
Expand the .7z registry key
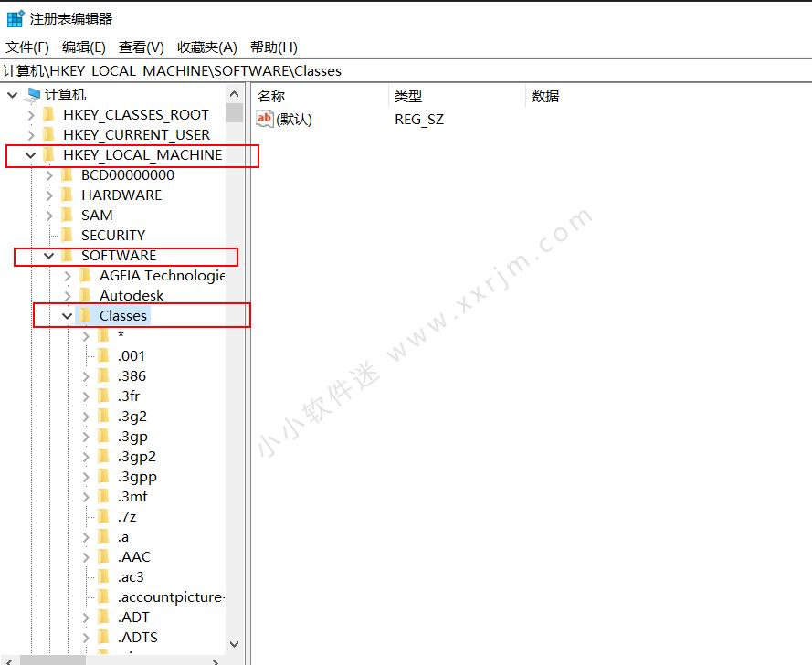coord(86,516)
